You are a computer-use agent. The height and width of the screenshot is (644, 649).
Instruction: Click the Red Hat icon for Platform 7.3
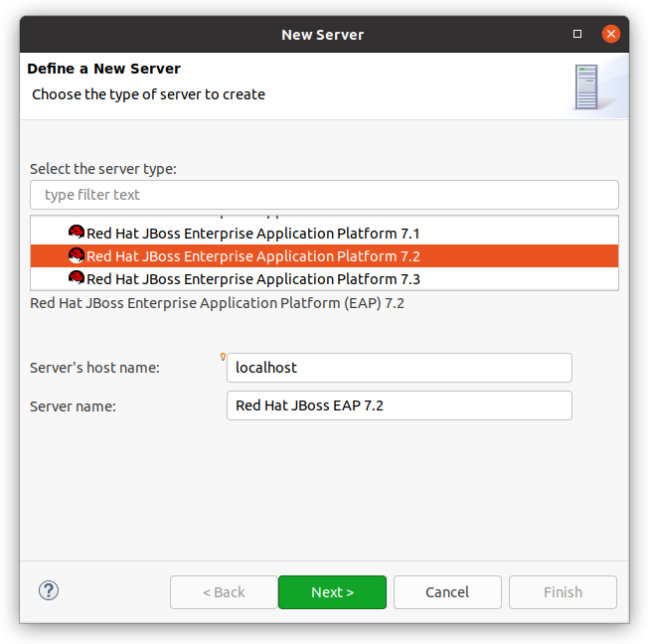tap(77, 278)
